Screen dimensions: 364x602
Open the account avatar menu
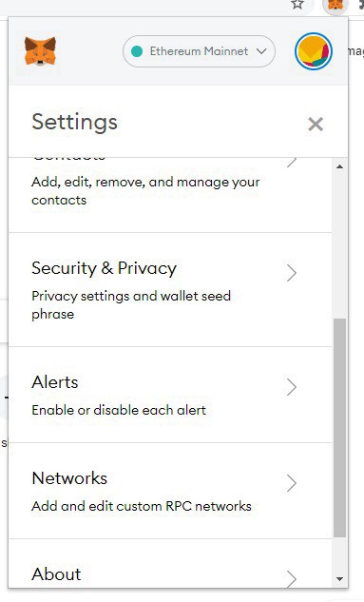[314, 51]
